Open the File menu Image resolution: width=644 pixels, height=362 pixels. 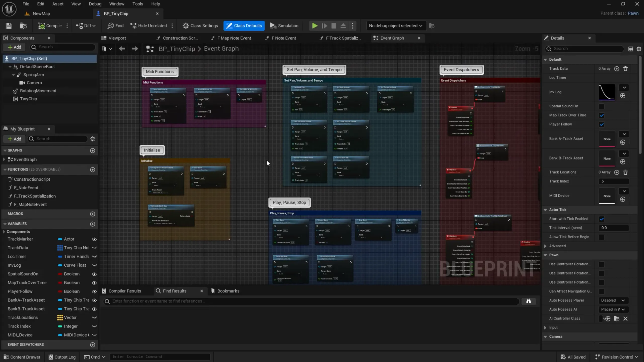tap(26, 4)
